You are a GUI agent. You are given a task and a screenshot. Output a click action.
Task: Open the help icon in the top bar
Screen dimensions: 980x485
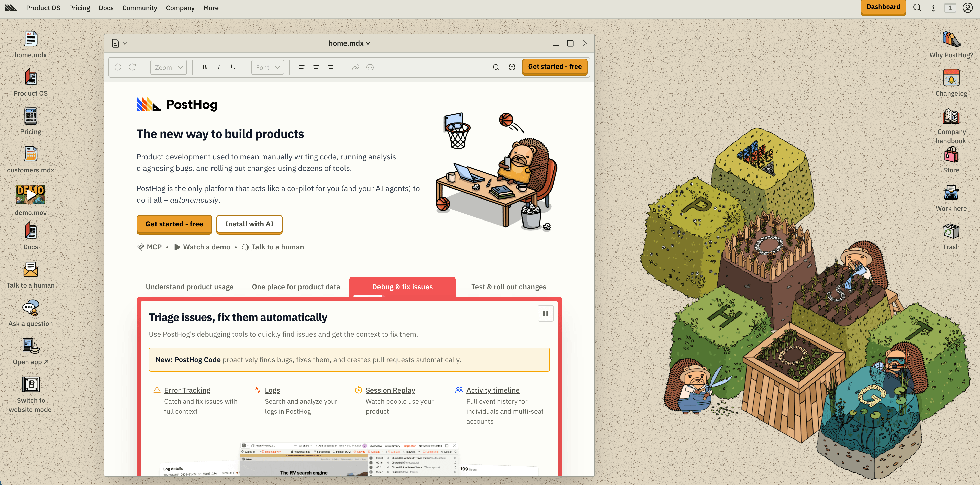coord(934,8)
